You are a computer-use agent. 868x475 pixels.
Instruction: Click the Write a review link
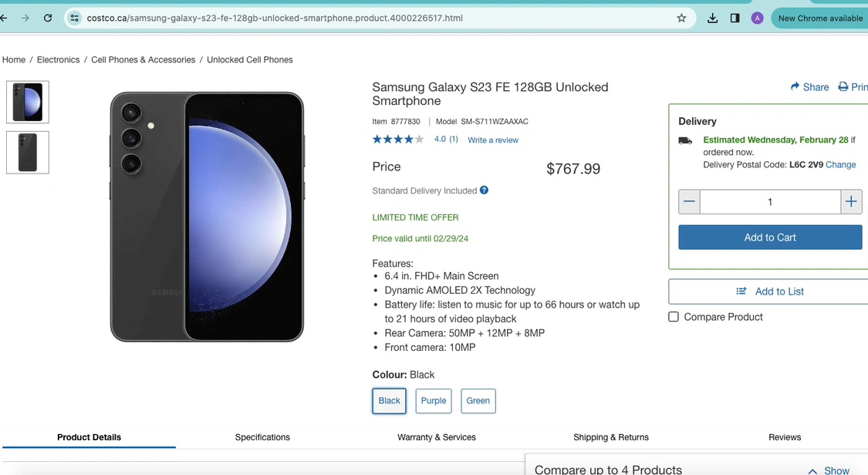(493, 140)
